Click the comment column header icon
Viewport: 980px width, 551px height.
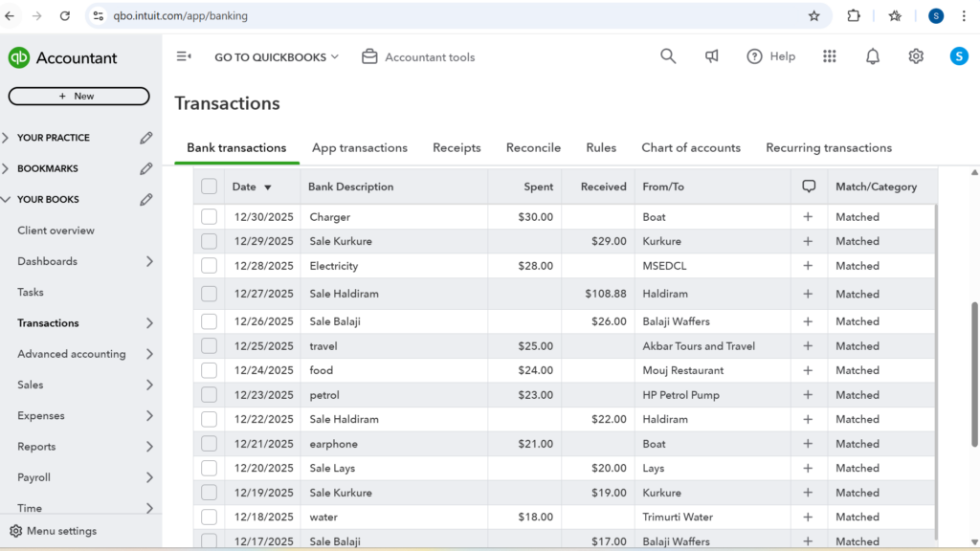pyautogui.click(x=809, y=187)
